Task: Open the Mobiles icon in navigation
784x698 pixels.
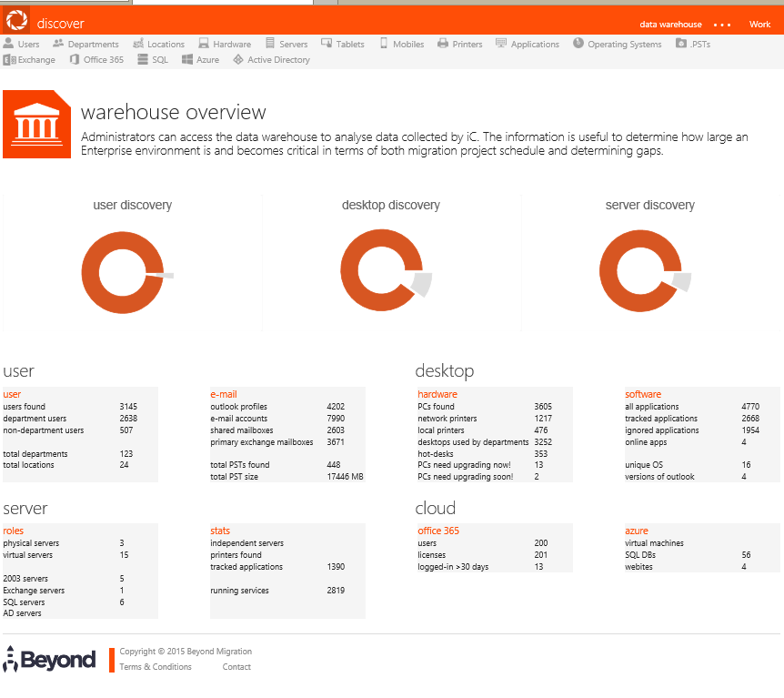Action: pyautogui.click(x=384, y=43)
